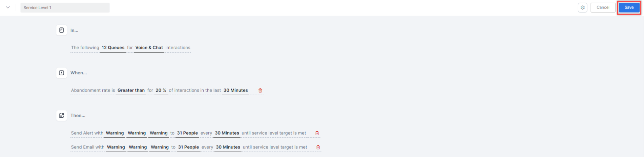Click the In... section document icon

pyautogui.click(x=61, y=30)
